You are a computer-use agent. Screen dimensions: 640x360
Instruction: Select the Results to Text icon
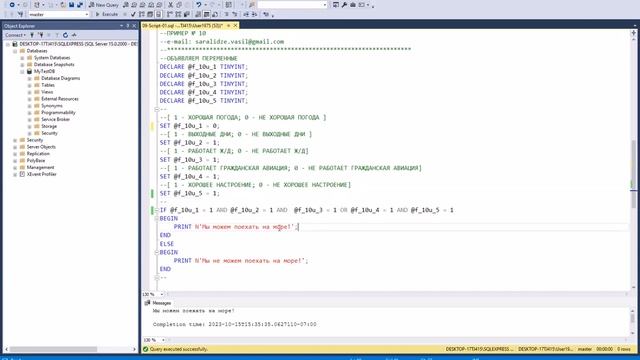198,14
